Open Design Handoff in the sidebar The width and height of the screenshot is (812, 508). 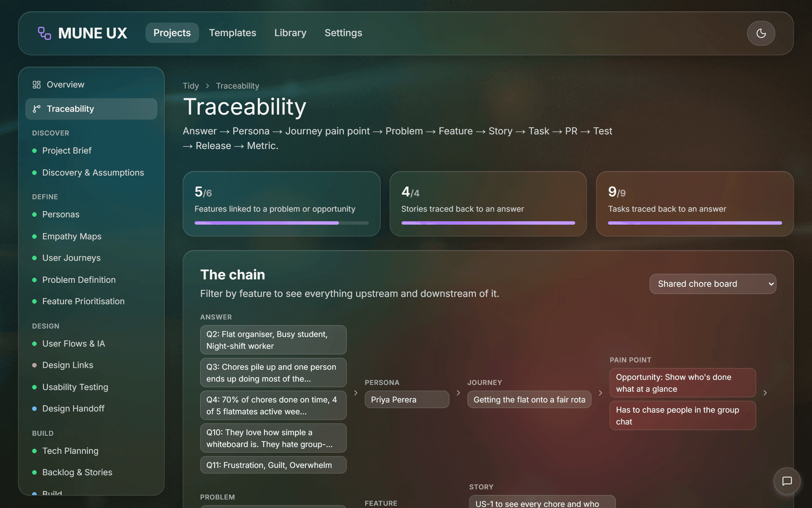click(91, 409)
